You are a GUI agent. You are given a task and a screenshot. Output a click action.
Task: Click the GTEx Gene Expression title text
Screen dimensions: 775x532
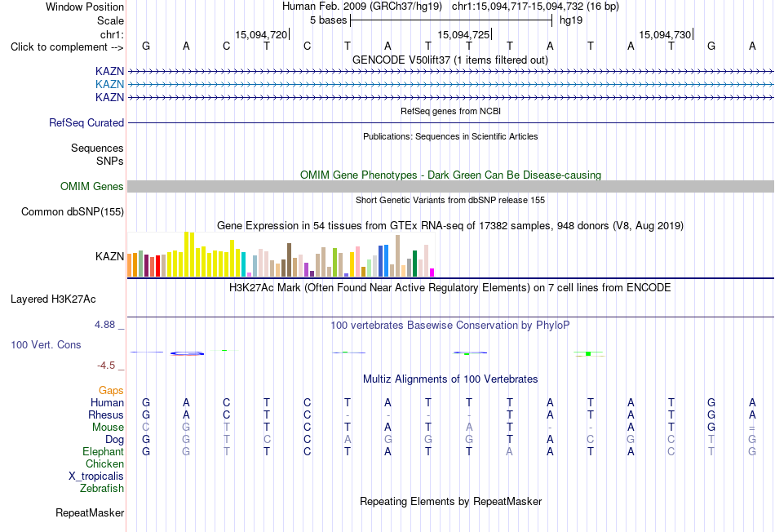(x=450, y=226)
